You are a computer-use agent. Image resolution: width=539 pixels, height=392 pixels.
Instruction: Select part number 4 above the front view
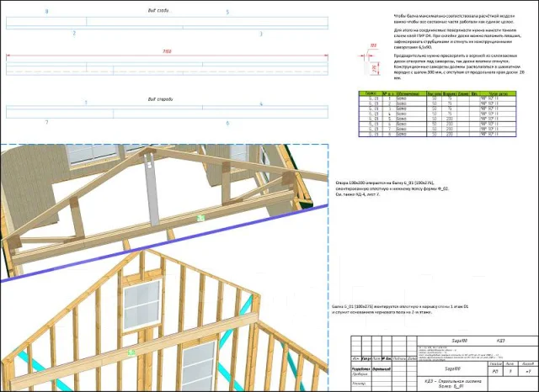(261, 103)
